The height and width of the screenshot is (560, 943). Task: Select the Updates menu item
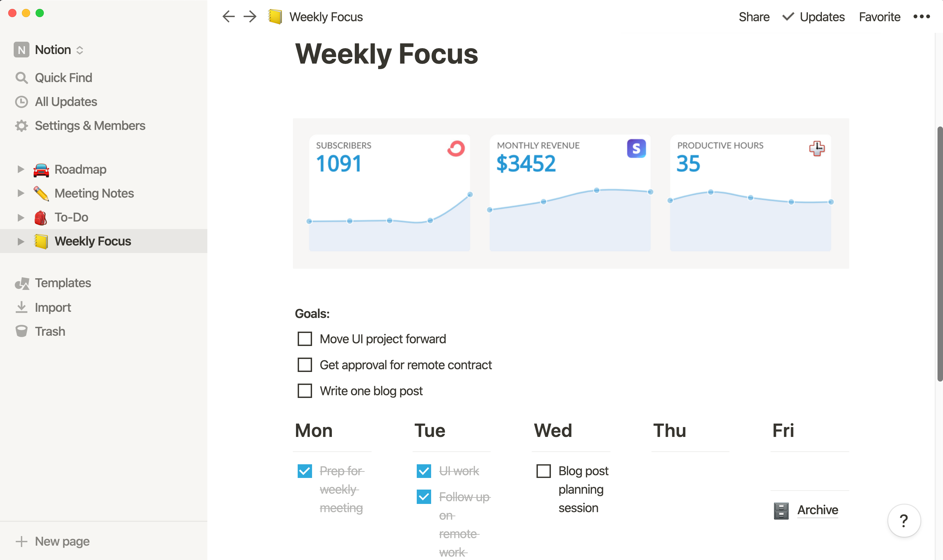(822, 17)
